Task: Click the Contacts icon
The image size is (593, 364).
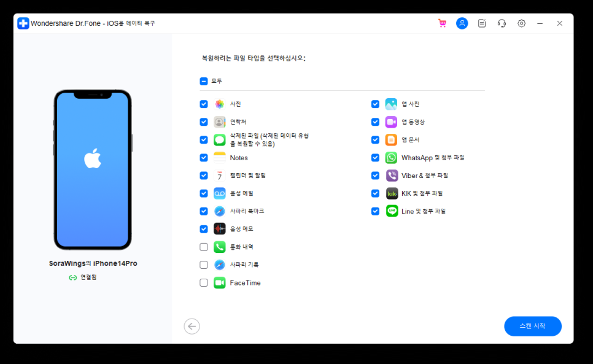Action: pos(219,122)
